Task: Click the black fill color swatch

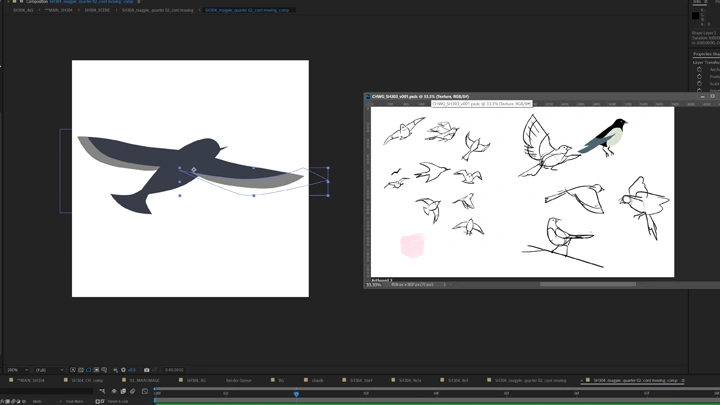Action: 696,16
